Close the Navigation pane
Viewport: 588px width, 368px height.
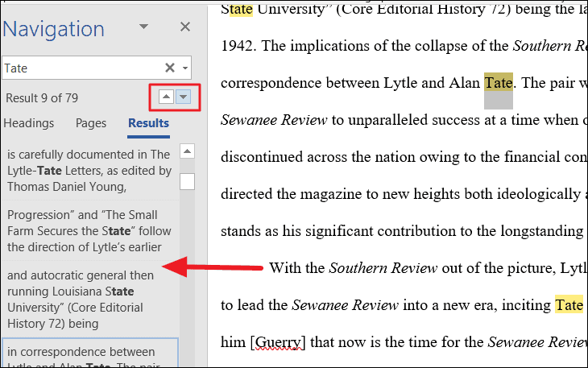(x=185, y=27)
